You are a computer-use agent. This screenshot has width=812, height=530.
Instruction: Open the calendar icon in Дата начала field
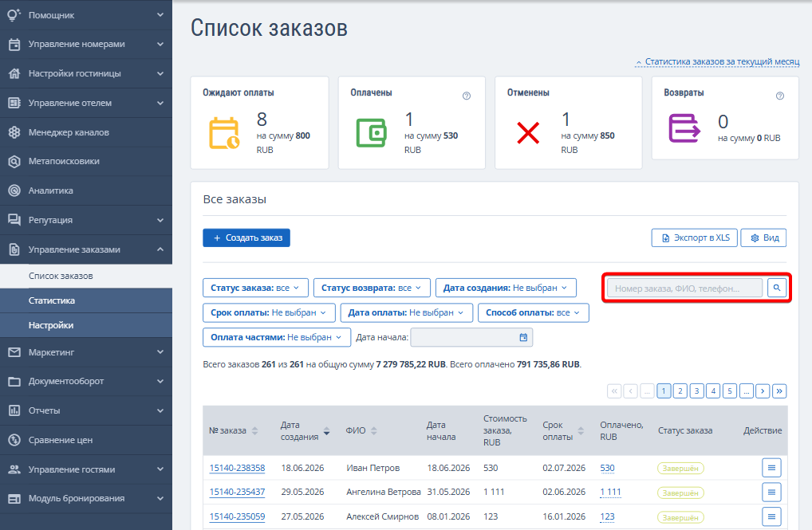523,337
